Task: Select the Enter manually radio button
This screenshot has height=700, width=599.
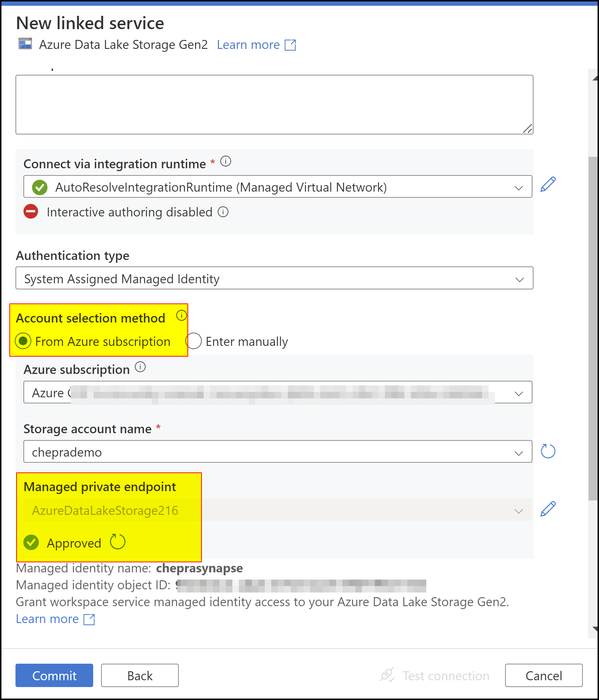Action: pos(194,341)
